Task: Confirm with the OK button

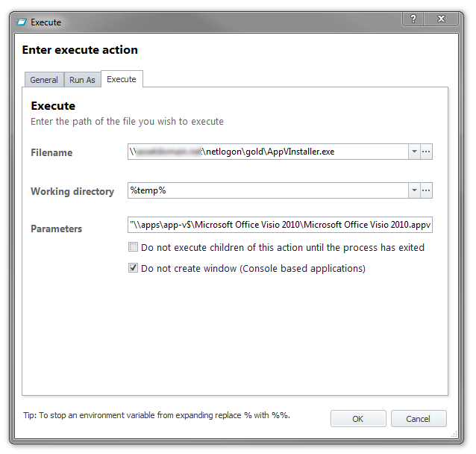Action: click(x=358, y=419)
